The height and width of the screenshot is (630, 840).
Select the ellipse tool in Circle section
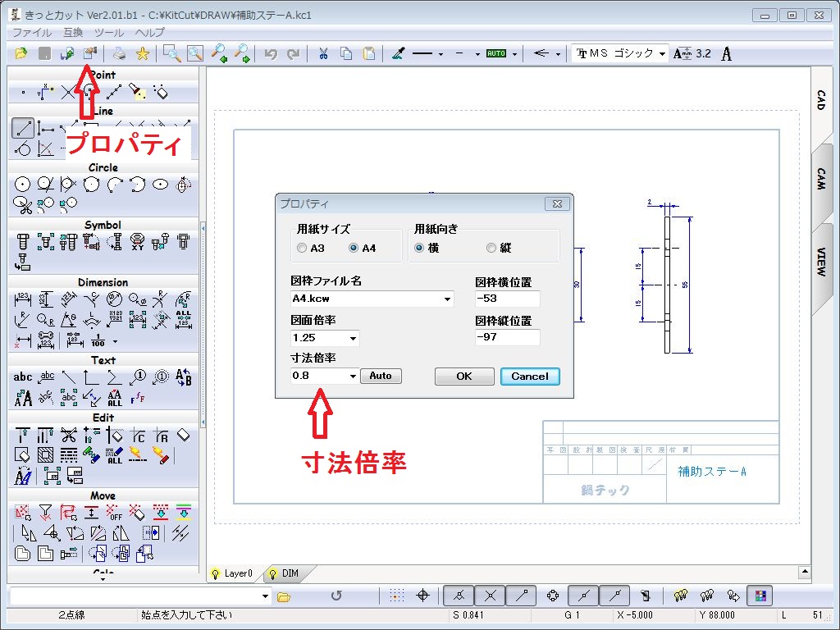[x=160, y=185]
